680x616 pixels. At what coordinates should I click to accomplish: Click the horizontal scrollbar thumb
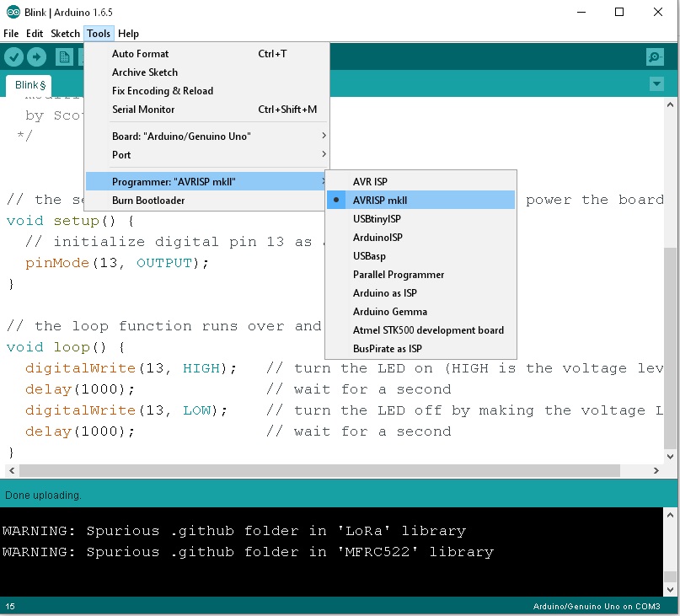tap(319, 471)
